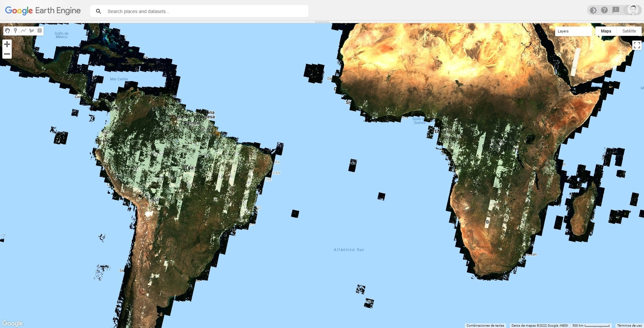The image size is (644, 328).
Task: Zoom in with the plus button
Action: [x=7, y=44]
